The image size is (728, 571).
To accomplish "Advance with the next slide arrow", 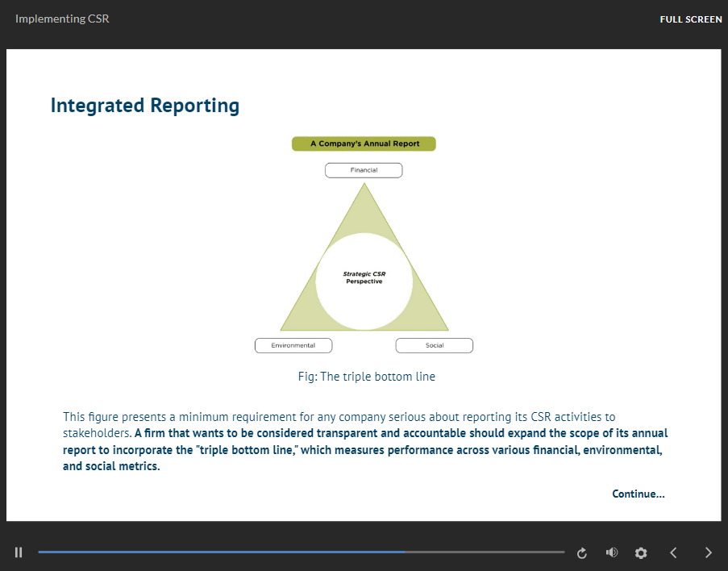I will pyautogui.click(x=708, y=552).
